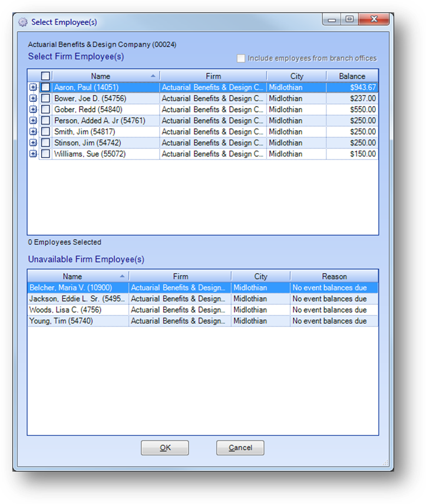Select the name Gober, Redd (54840)
The width and height of the screenshot is (426, 504).
click(x=88, y=110)
